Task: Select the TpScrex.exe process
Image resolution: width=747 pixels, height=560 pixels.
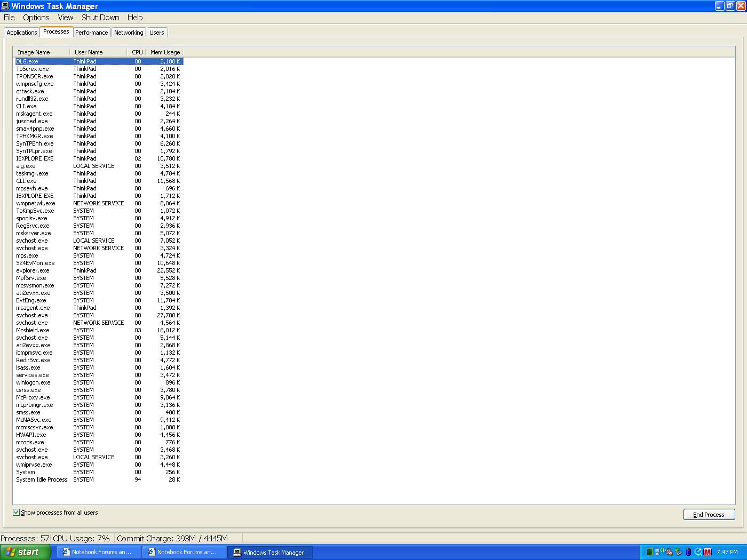Action: (99, 69)
